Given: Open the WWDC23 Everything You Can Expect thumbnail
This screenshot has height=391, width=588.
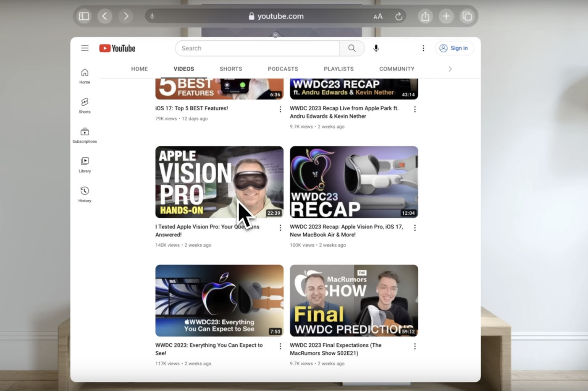Looking at the screenshot, I should click(x=219, y=300).
